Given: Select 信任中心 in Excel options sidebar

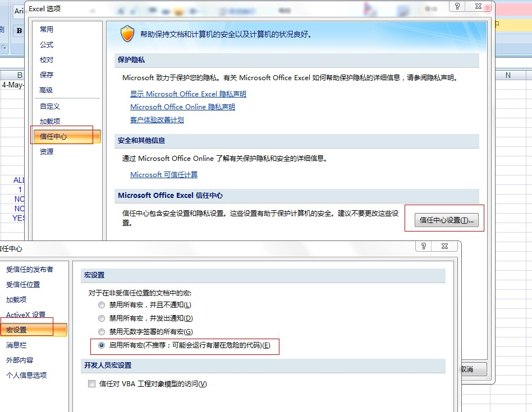Looking at the screenshot, I should [67, 137].
